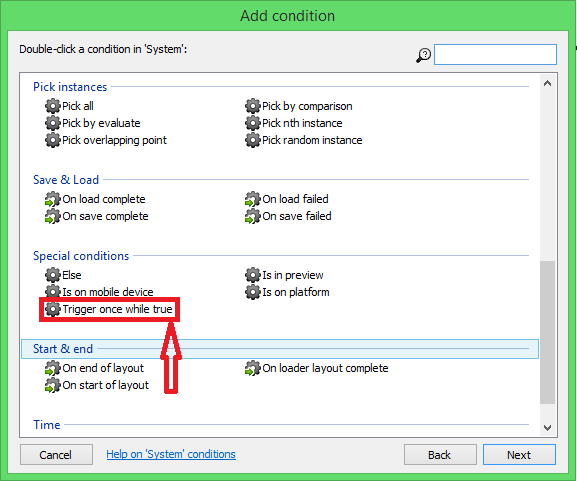The height and width of the screenshot is (481, 577).
Task: Open Help on 'System' conditions link
Action: 171,454
